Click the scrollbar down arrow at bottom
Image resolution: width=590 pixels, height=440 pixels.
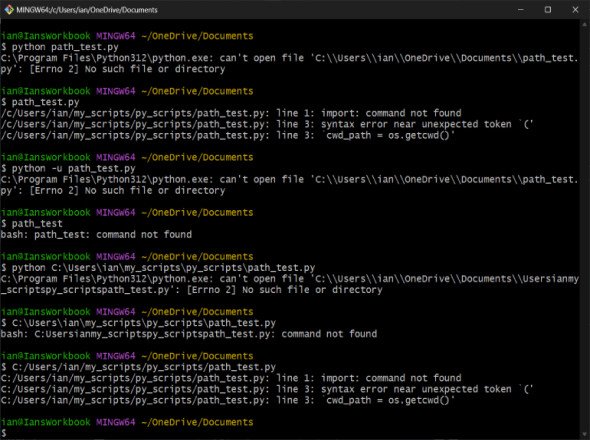[x=585, y=434]
